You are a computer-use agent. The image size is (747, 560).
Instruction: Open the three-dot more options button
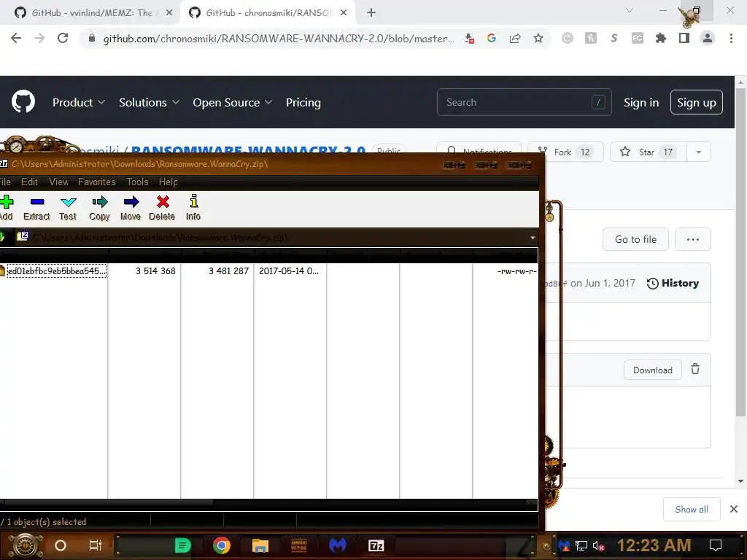(x=693, y=239)
